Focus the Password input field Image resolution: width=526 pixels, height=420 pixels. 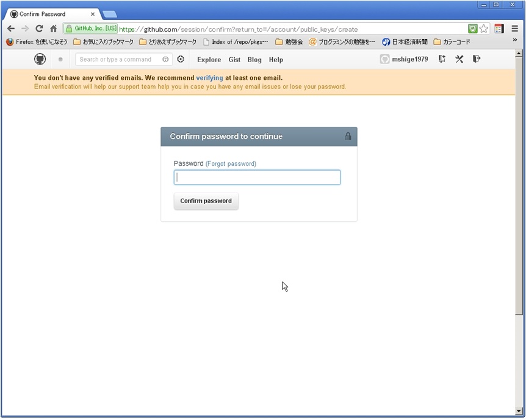tap(258, 177)
